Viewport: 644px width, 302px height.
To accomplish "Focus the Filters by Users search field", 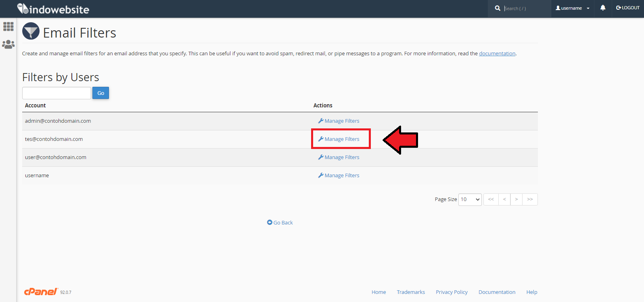I will click(x=56, y=93).
